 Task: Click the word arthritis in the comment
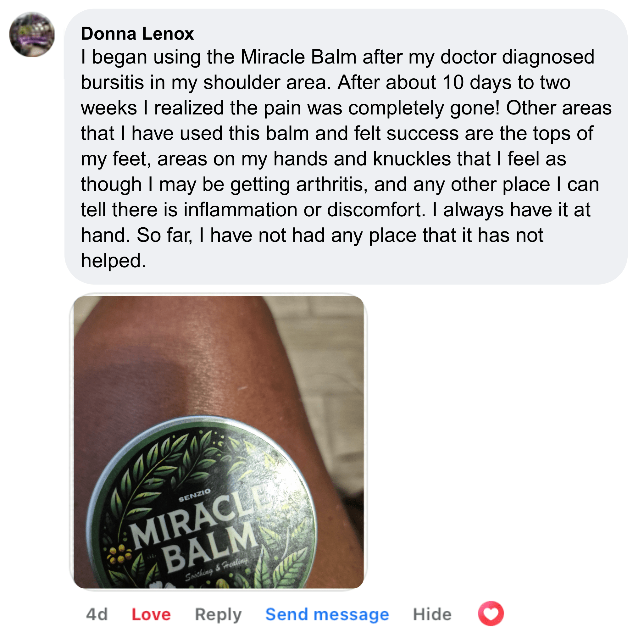click(x=332, y=184)
